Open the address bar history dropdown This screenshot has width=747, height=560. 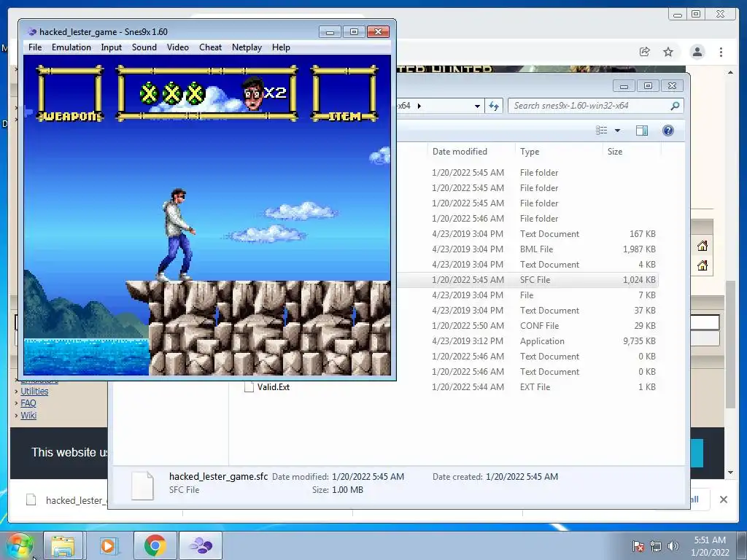(477, 106)
